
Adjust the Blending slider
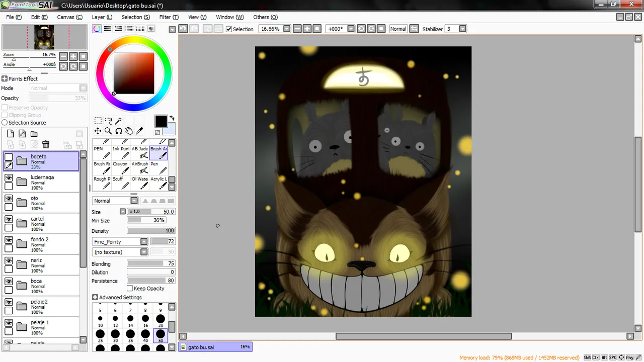coord(151,263)
